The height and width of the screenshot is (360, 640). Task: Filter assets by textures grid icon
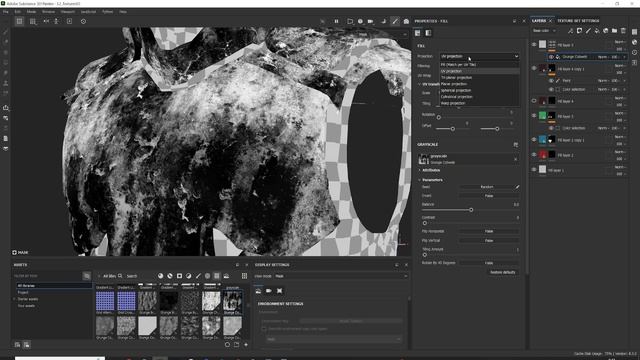tap(217, 276)
